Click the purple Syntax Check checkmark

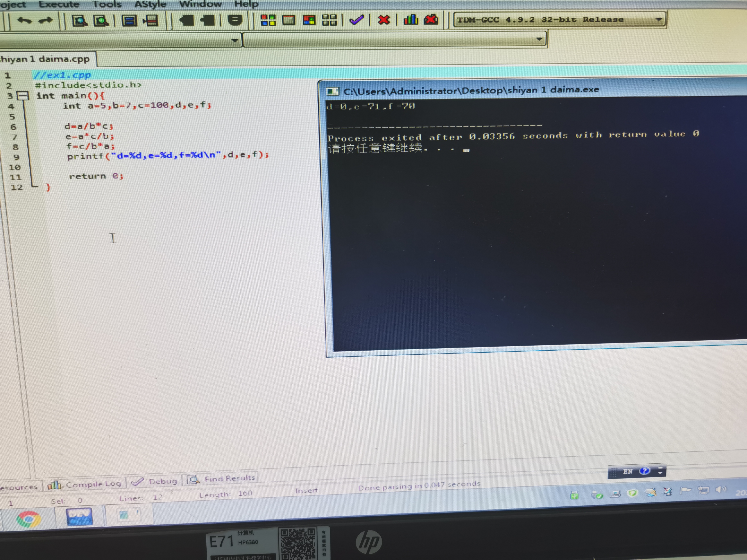click(x=356, y=20)
